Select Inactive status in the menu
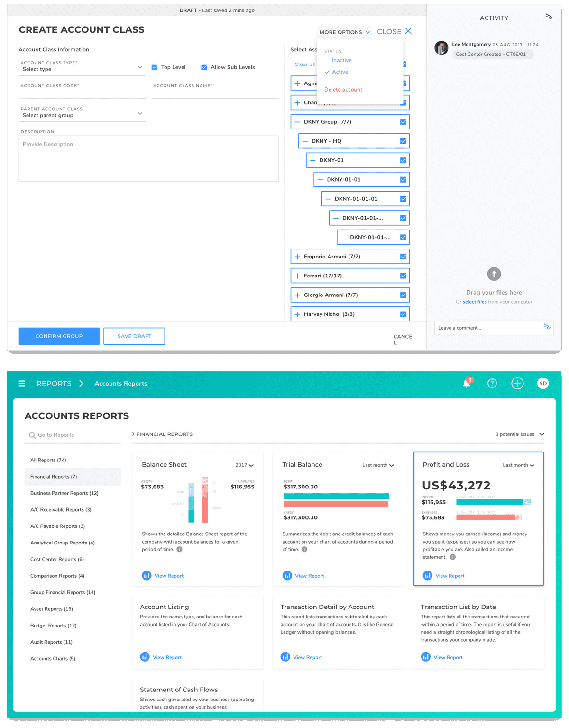Viewport: 569px width, 728px height. [x=341, y=60]
